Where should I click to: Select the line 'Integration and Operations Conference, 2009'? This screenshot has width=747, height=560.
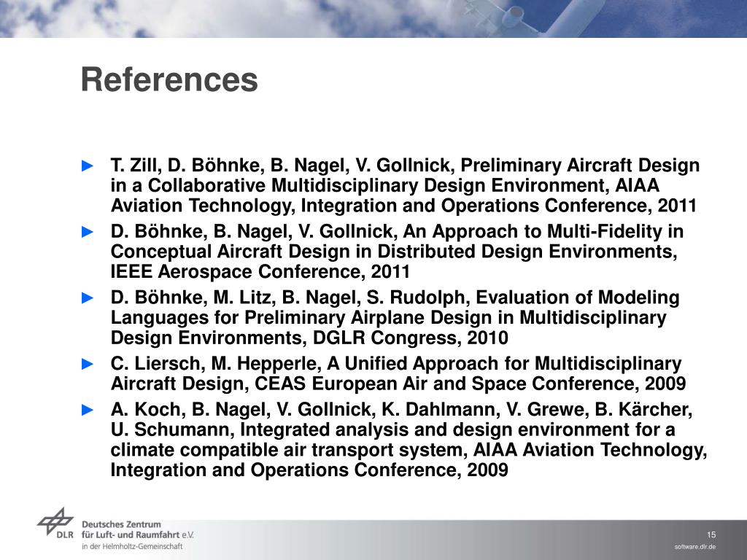coord(309,470)
